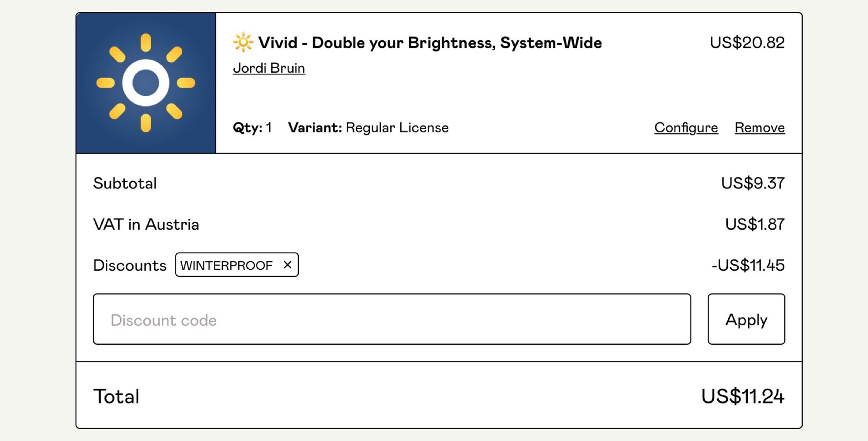Remove the Vivid item from the cart
The width and height of the screenshot is (868, 441).
click(759, 128)
